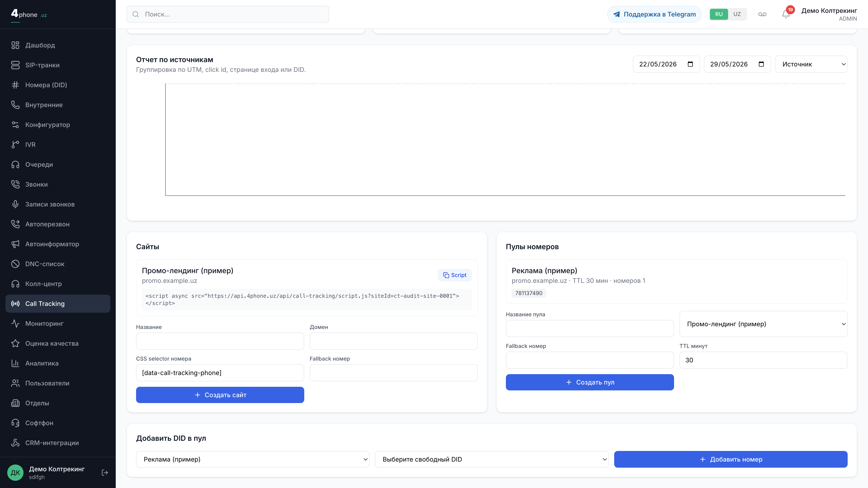Image resolution: width=868 pixels, height=488 pixels.
Task: Click the Колл-центр headset icon
Action: click(x=15, y=284)
